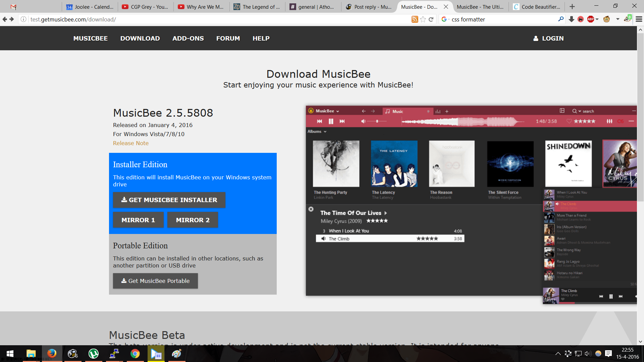Close the MusicBee - Do... tab
The image size is (644, 362).
pos(446,7)
